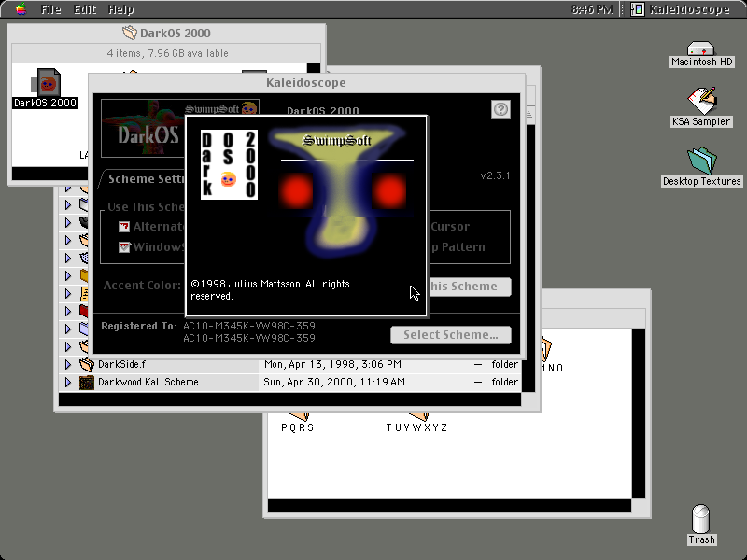Click the DarkOS 2000 window title
The height and width of the screenshot is (560, 747).
tap(175, 33)
